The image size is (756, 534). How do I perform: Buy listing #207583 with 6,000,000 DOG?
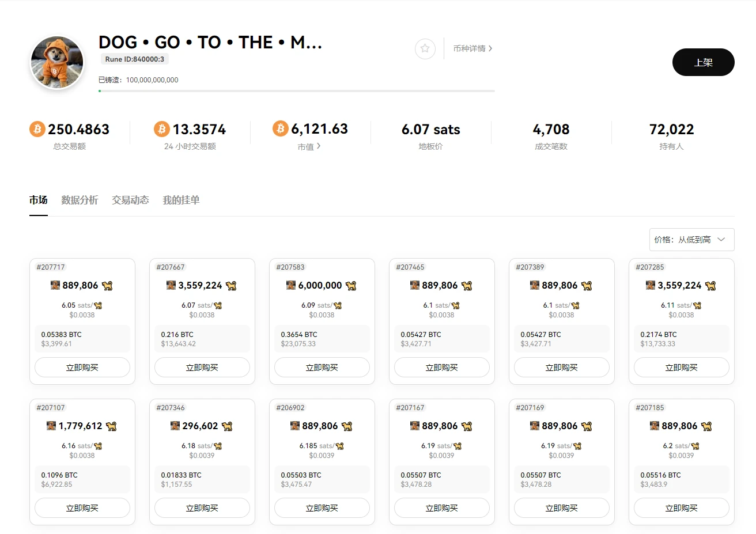[x=322, y=368]
